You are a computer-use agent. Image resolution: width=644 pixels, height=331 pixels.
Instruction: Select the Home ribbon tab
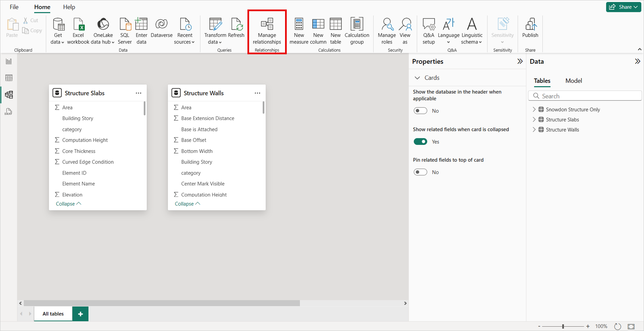point(42,7)
